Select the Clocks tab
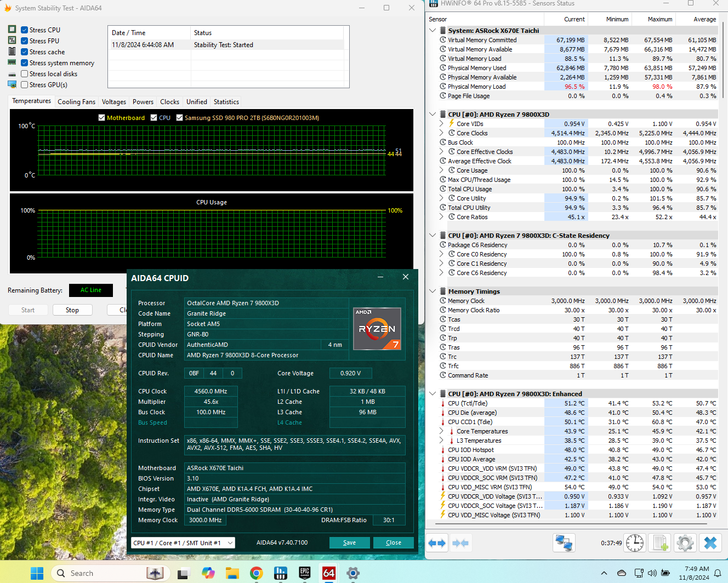The height and width of the screenshot is (583, 728). pos(170,102)
